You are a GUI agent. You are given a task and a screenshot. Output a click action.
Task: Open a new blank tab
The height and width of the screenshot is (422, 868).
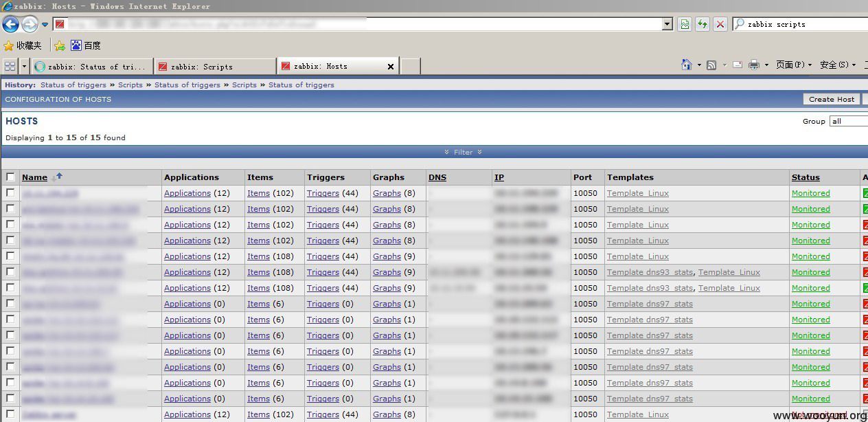(x=410, y=67)
